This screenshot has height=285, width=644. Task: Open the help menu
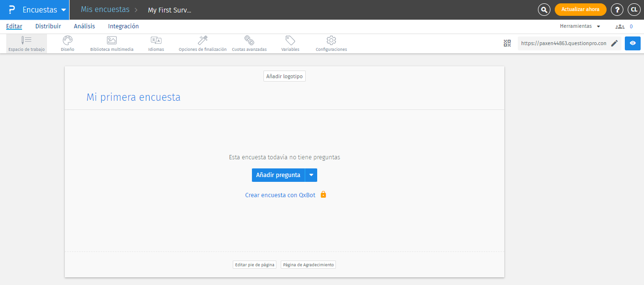pos(617,9)
